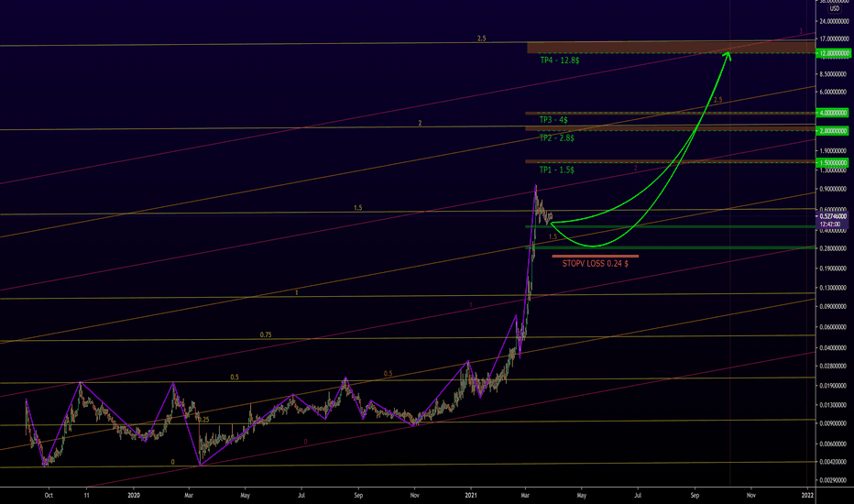Select the 'TP3 - 4$' text annotation
The image size is (854, 504).
coord(553,120)
